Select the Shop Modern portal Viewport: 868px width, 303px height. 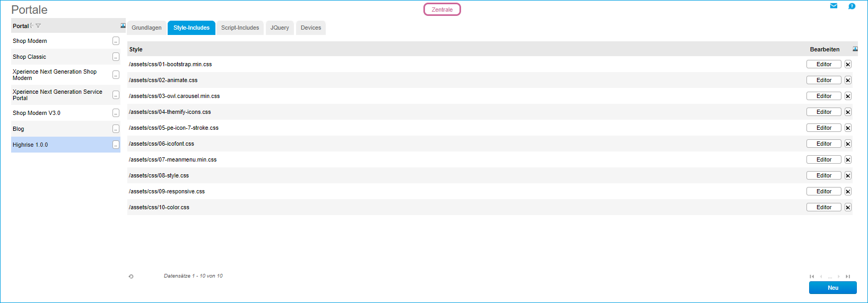[66, 41]
